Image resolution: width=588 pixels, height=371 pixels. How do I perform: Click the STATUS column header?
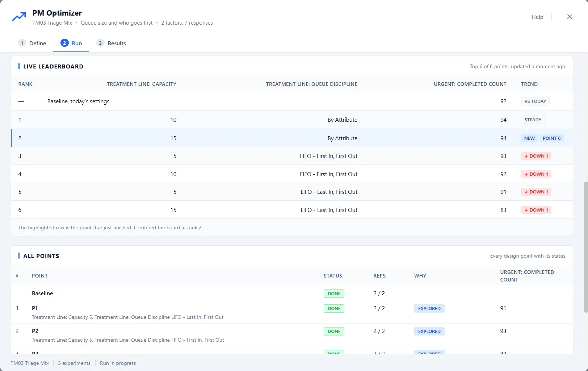pyautogui.click(x=333, y=276)
